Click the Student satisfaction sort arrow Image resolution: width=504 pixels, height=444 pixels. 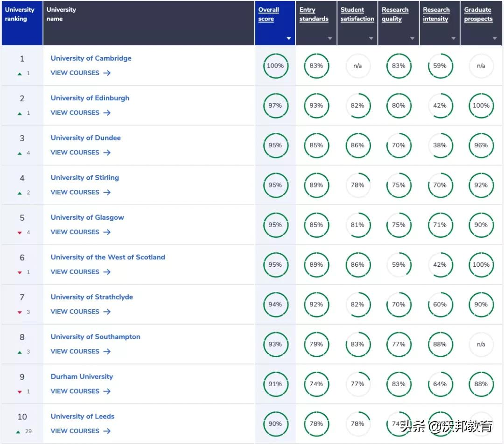[x=371, y=38]
